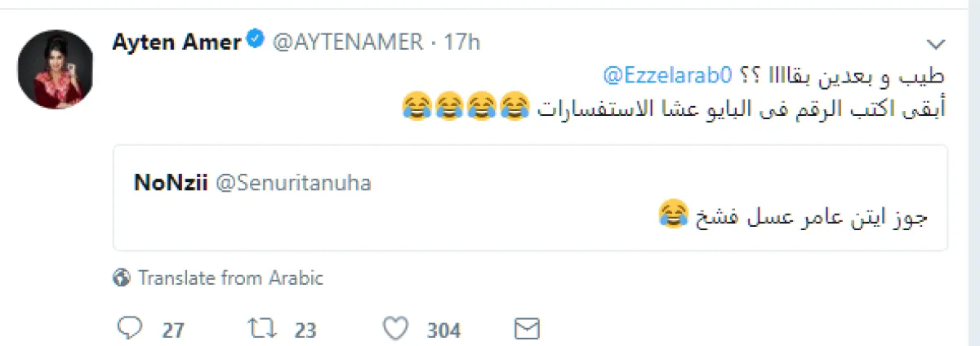Open the @AYTENAMER handle link
This screenshot has height=346, width=980.
coord(346,42)
